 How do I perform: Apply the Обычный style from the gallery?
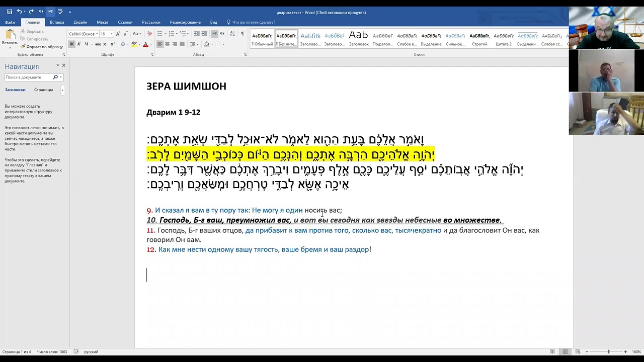click(262, 39)
